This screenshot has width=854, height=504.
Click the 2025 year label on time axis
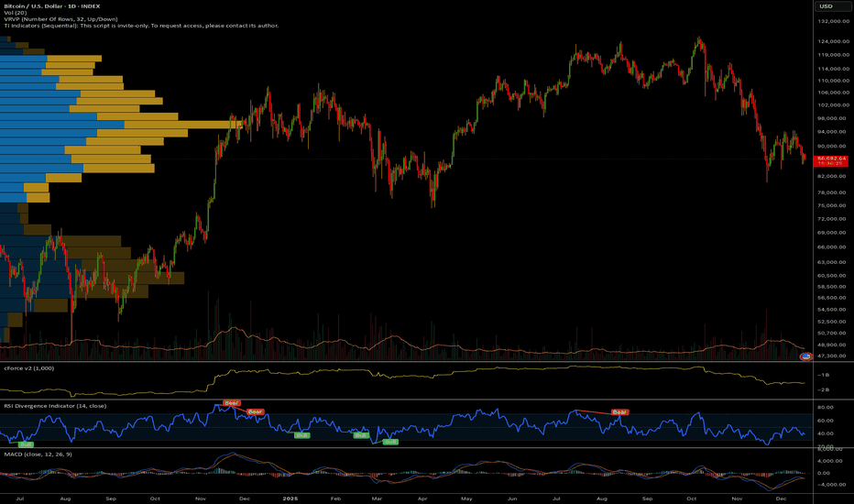[290, 499]
